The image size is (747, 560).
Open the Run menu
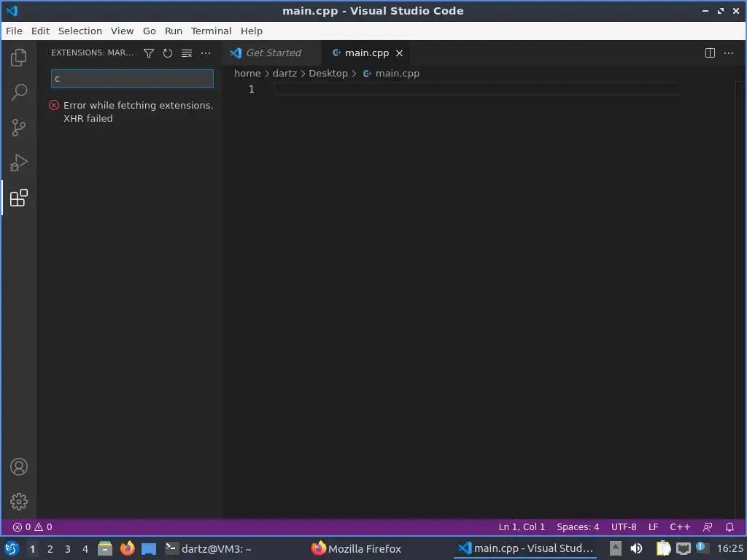click(174, 31)
